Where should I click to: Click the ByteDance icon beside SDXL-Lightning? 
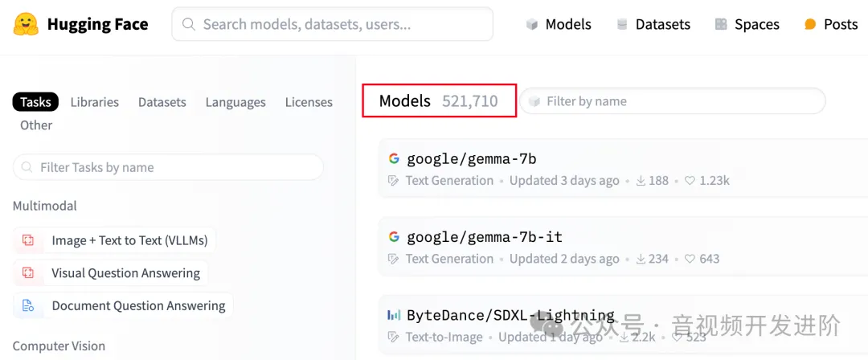coord(394,315)
